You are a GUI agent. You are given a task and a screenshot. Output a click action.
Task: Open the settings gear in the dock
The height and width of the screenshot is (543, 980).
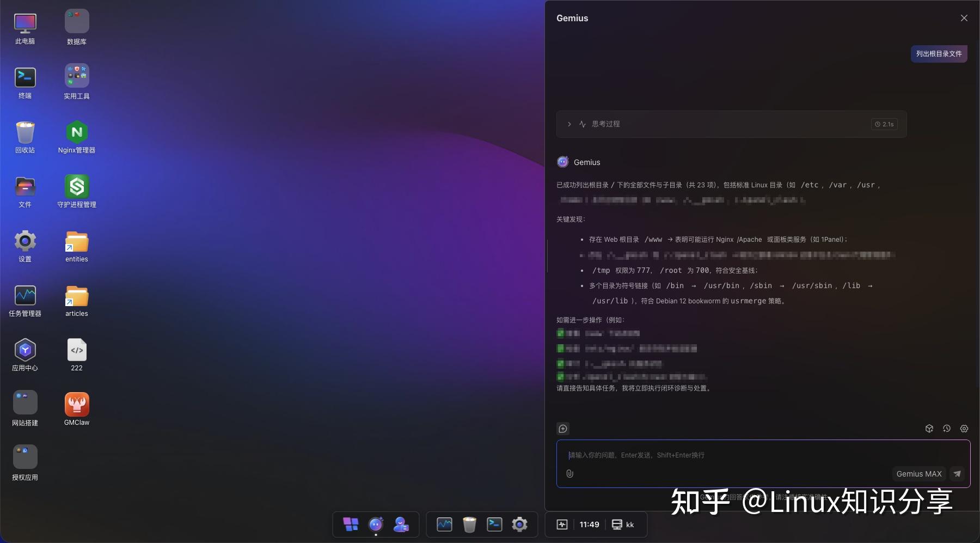[x=519, y=524]
